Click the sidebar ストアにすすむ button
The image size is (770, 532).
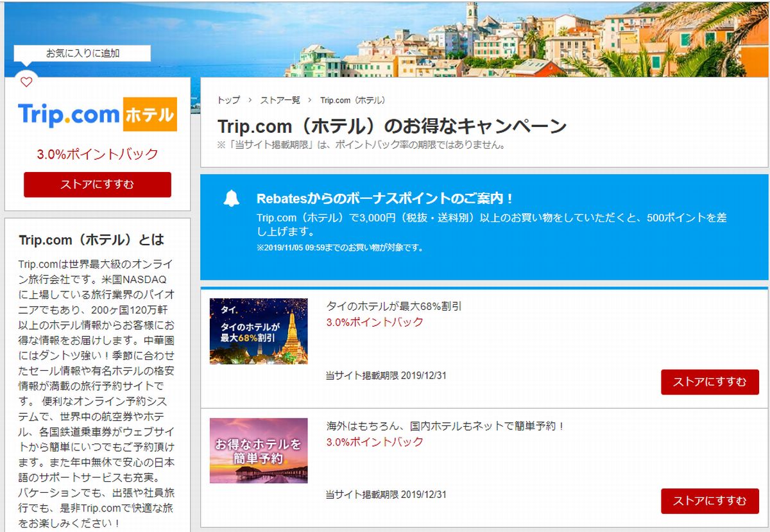click(x=98, y=185)
